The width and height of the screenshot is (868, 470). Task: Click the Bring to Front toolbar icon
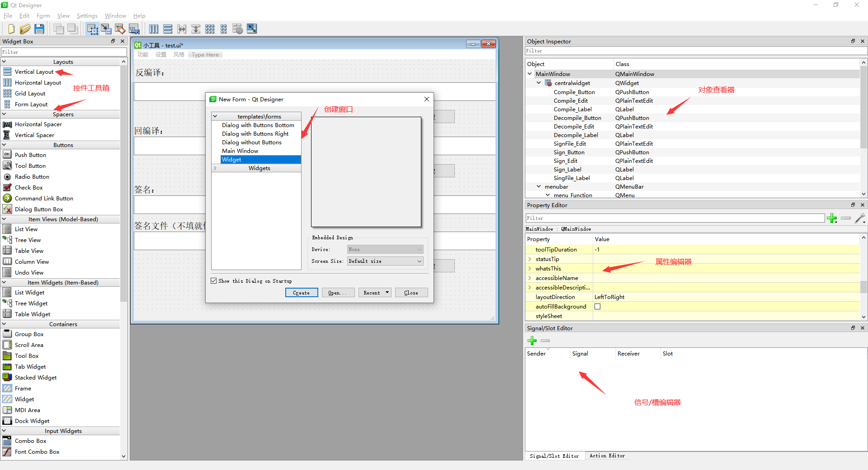[72, 29]
